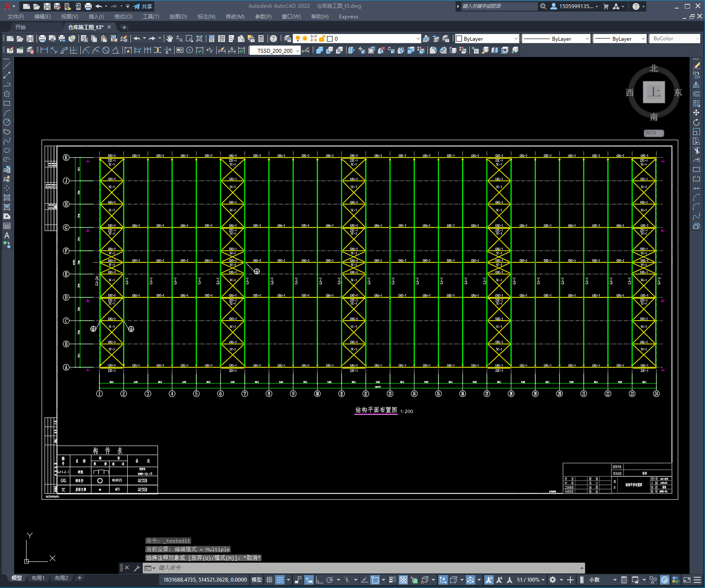Open the 标注(N) menu

206,17
